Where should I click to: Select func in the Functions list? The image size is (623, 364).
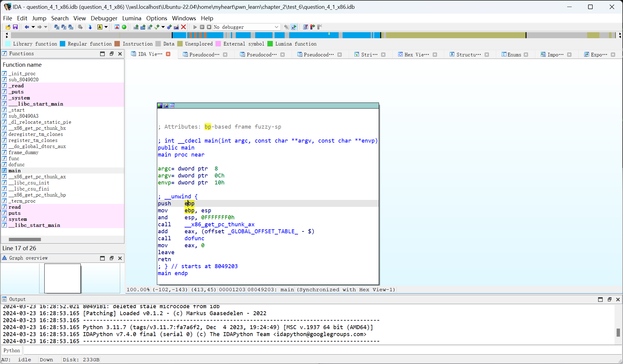[x=14, y=158]
